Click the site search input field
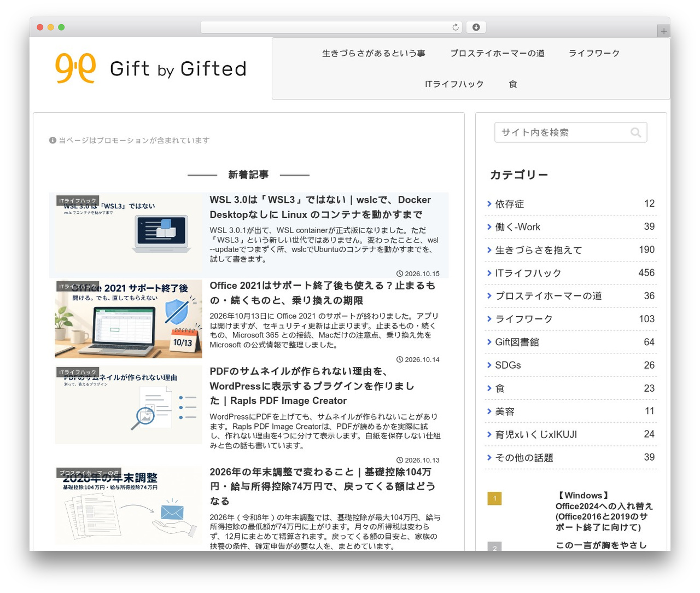 point(571,132)
